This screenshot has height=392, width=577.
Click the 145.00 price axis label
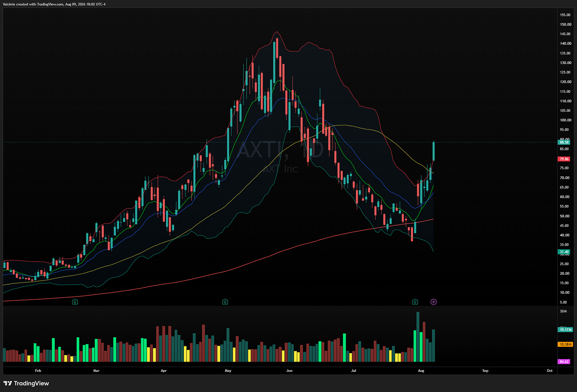pos(566,34)
